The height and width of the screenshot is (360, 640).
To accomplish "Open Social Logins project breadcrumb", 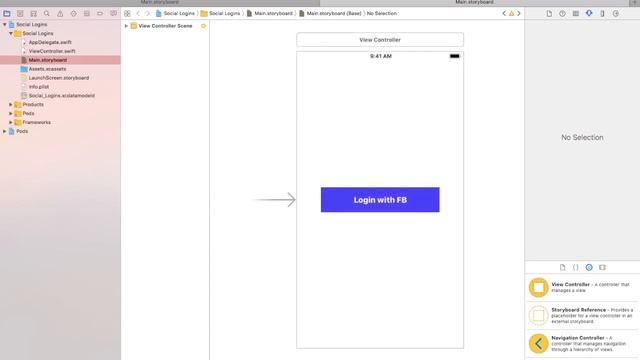I will tap(175, 13).
